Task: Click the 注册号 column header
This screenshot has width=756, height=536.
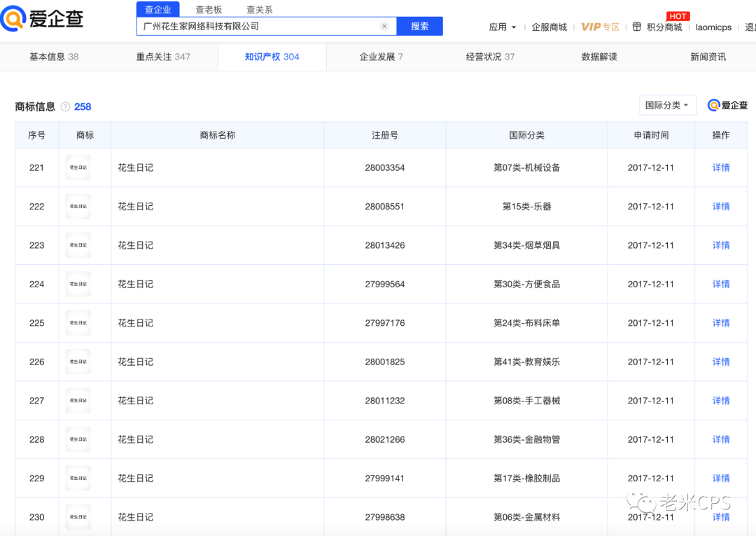Action: pyautogui.click(x=385, y=135)
